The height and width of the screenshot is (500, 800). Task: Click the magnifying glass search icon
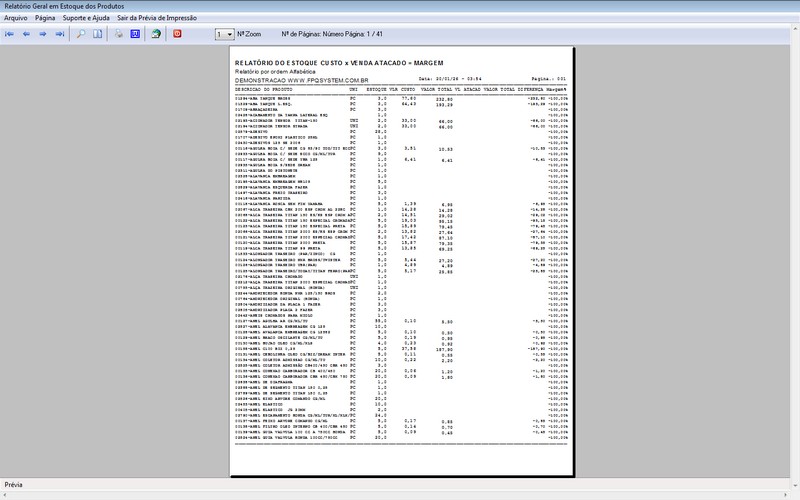click(81, 34)
